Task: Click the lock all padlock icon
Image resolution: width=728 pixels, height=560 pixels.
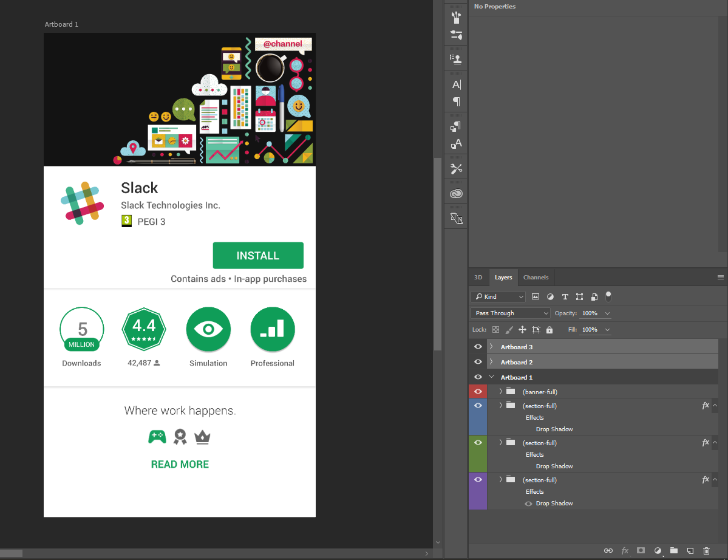Action: pyautogui.click(x=549, y=330)
